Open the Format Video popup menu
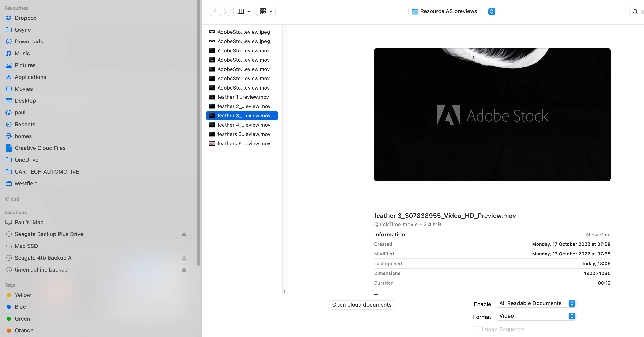Image resolution: width=644 pixels, height=337 pixels. coord(536,316)
